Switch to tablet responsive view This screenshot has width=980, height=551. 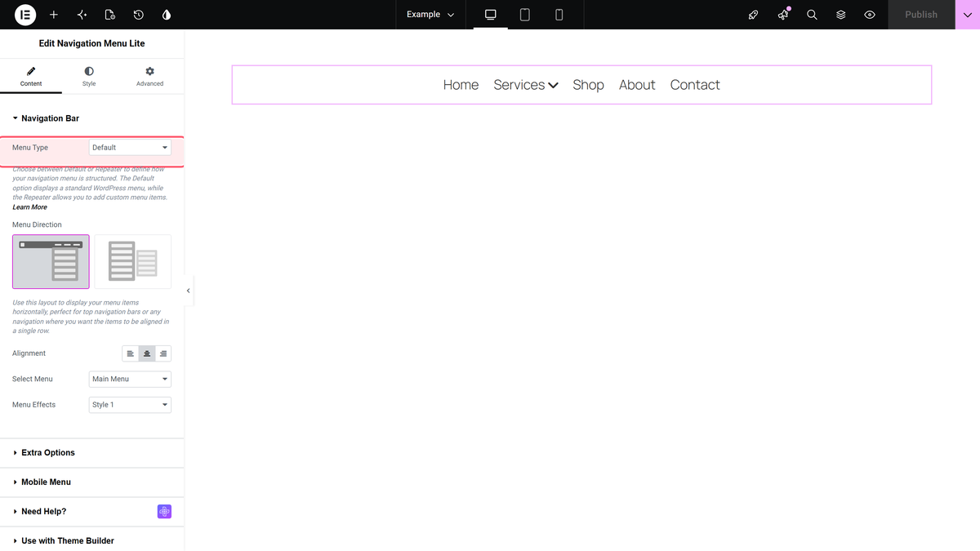[525, 15]
